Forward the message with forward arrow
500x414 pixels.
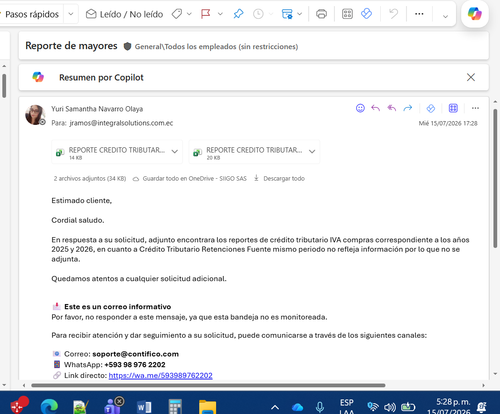(x=408, y=108)
